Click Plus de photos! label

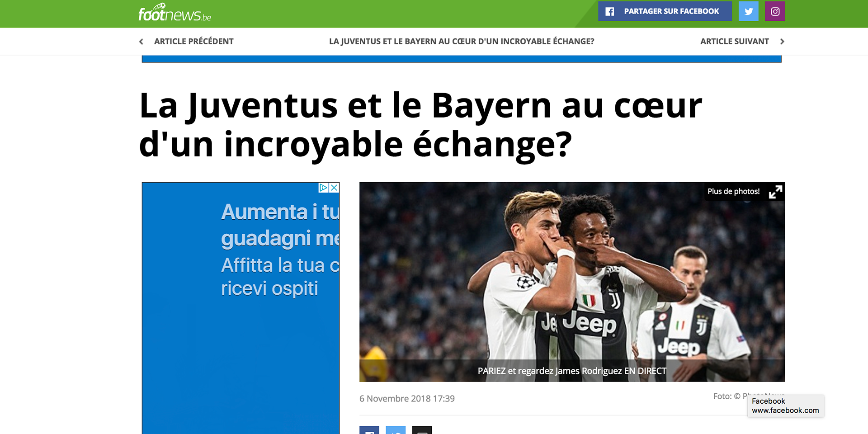point(733,192)
